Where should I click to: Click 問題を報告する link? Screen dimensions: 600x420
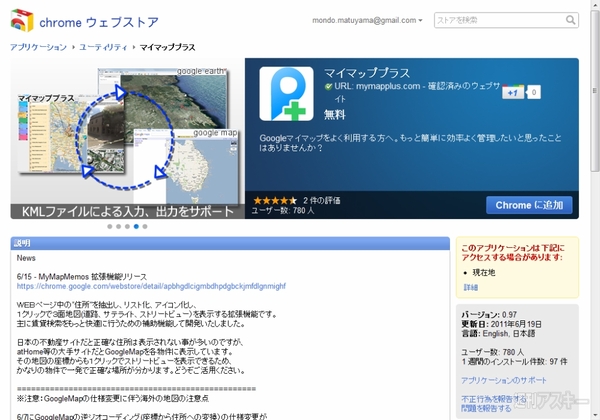(x=486, y=409)
